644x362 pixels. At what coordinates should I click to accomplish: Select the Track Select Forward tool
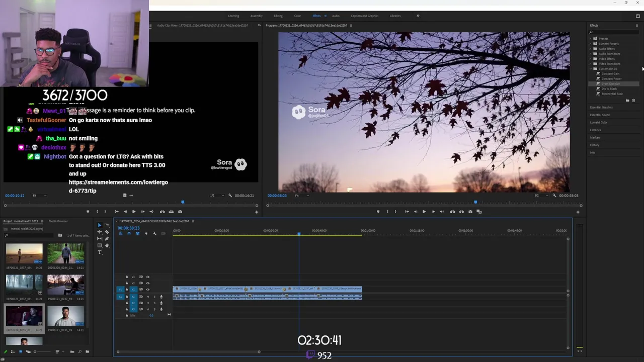point(107,225)
